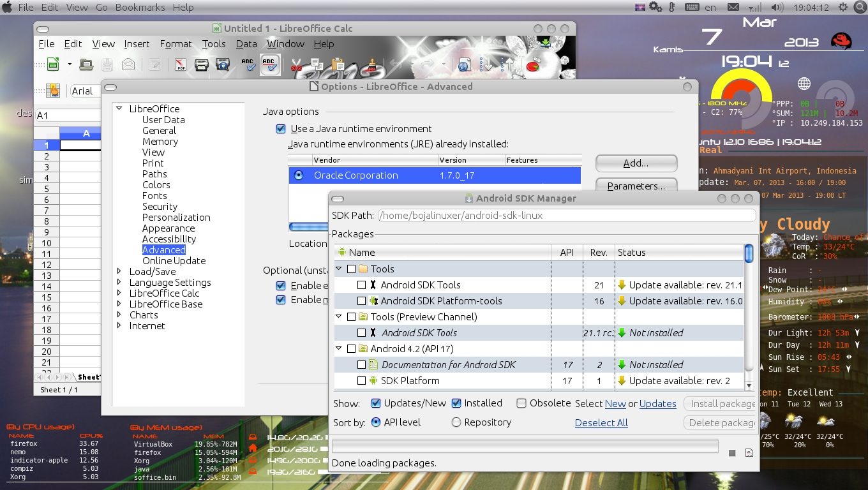
Task: Open the Format menu in Calc
Action: tap(176, 44)
